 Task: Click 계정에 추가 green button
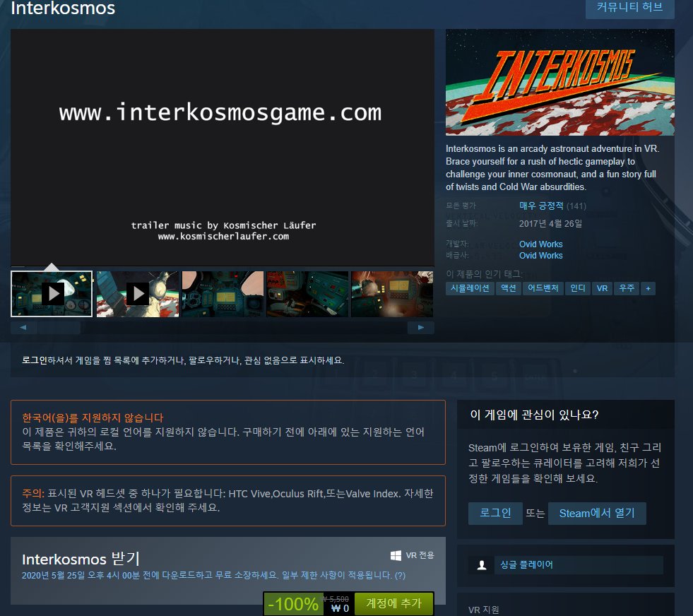point(393,603)
